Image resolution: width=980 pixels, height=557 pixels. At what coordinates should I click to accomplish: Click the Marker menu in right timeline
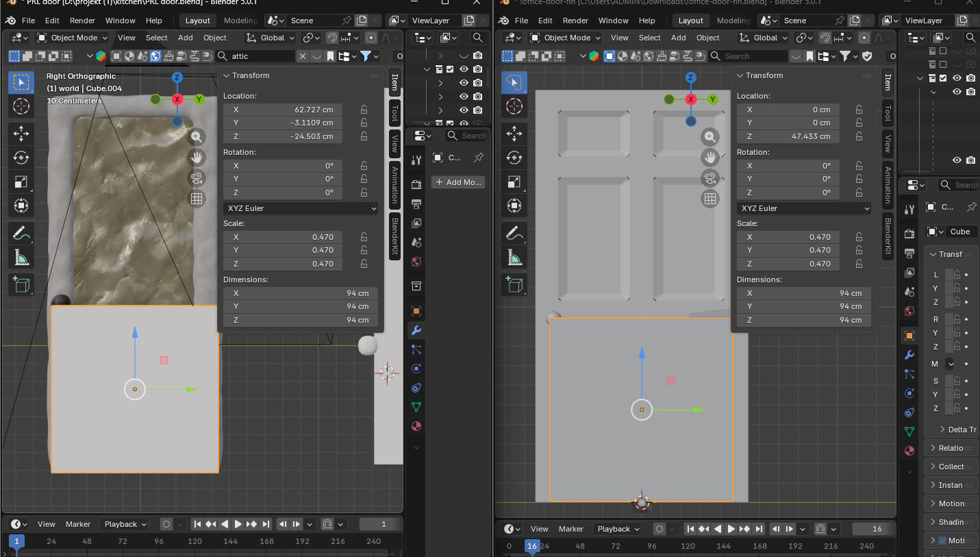coord(571,529)
